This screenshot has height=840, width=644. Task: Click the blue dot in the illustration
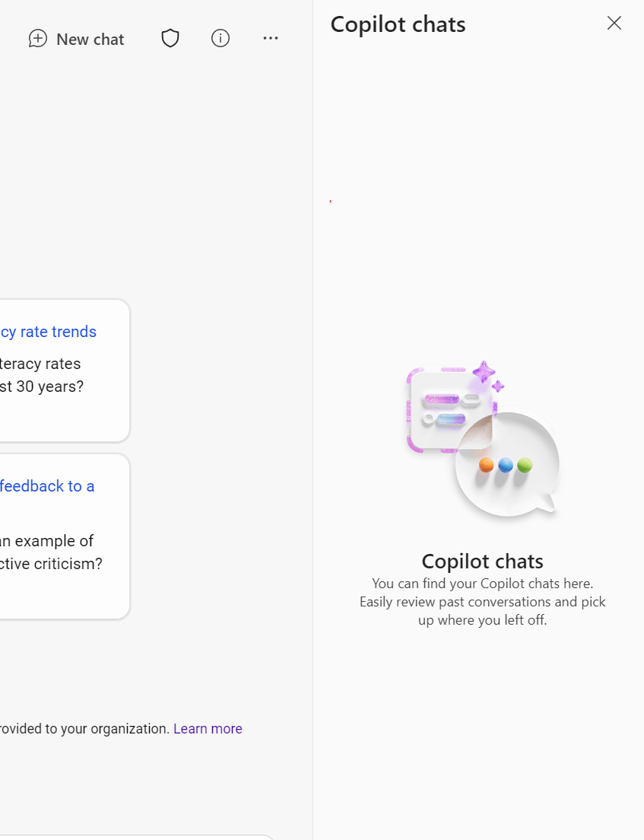coord(506,465)
